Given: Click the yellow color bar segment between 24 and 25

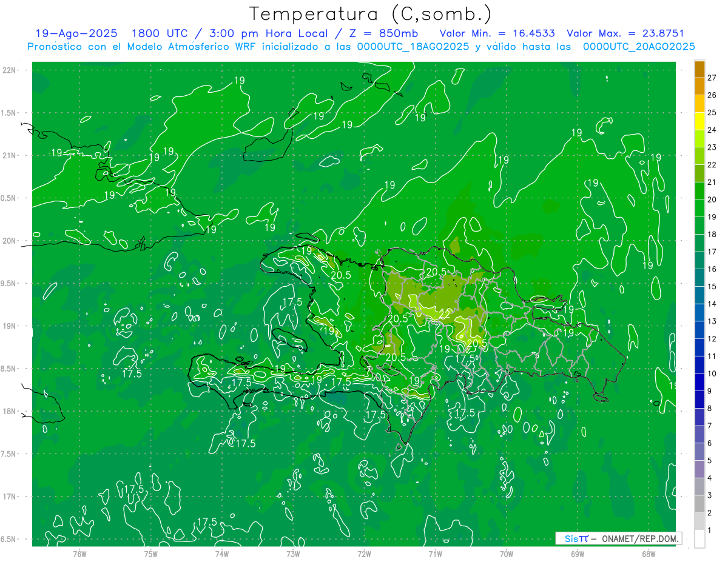Looking at the screenshot, I should click(699, 121).
